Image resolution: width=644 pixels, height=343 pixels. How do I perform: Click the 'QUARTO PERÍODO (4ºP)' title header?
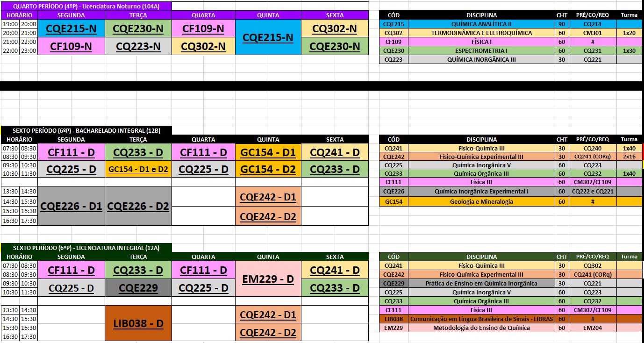pos(86,7)
